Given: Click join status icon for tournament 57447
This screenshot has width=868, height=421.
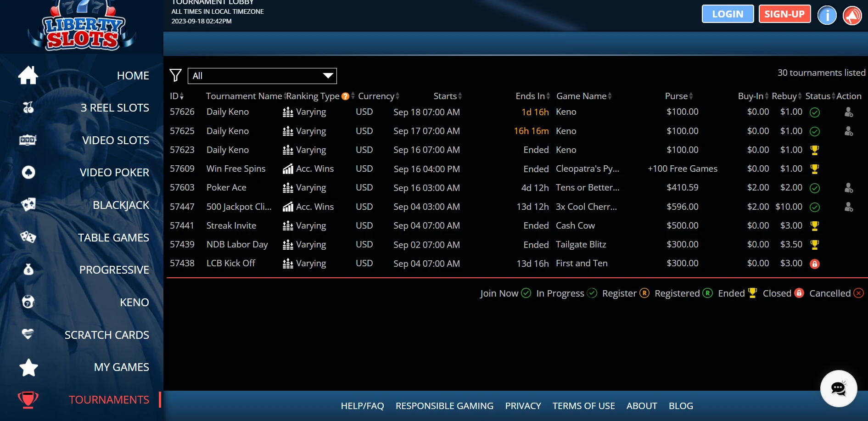Looking at the screenshot, I should click(x=815, y=208).
